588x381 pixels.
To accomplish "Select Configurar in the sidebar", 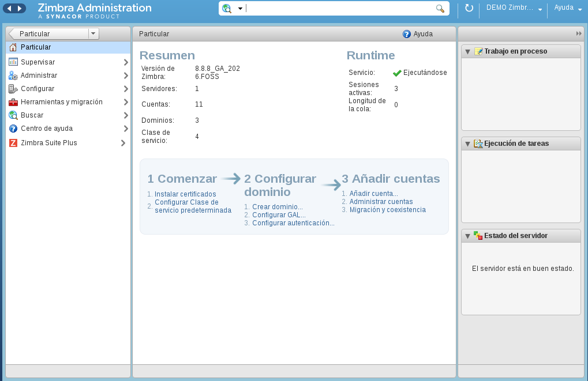I will (x=38, y=89).
